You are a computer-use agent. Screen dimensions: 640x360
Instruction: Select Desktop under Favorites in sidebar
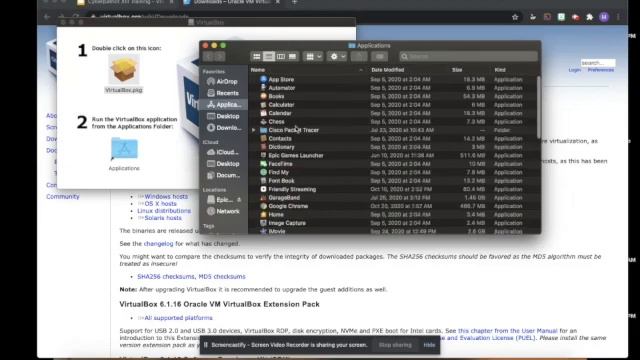click(223, 116)
